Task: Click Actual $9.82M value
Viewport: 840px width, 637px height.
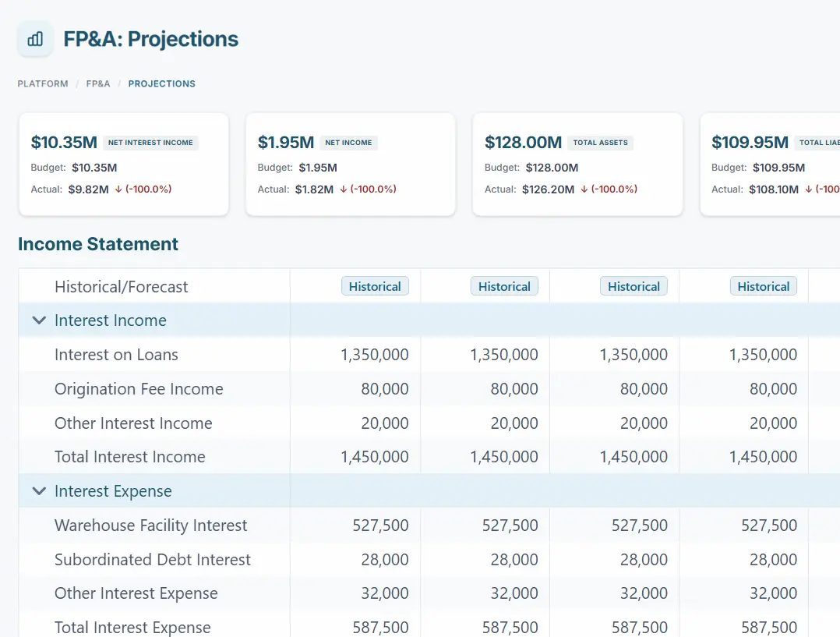Action: coord(88,189)
